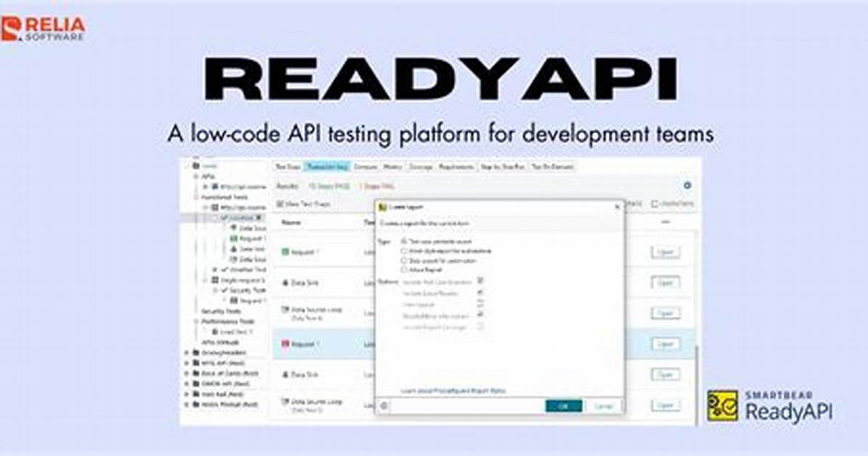This screenshot has height=456, width=868.
Task: Toggle Include Test Case Overview checkbox
Action: (480, 282)
